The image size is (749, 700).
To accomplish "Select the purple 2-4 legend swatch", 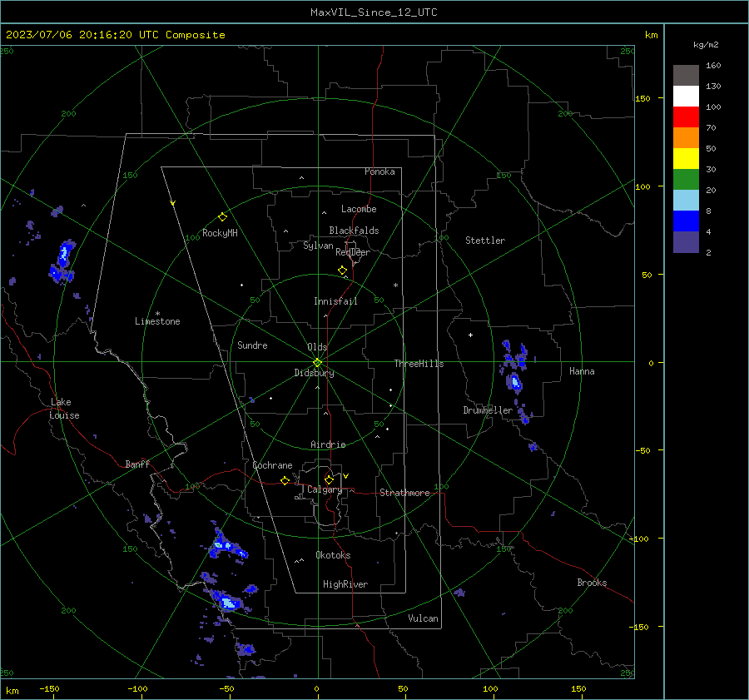I will pos(686,242).
